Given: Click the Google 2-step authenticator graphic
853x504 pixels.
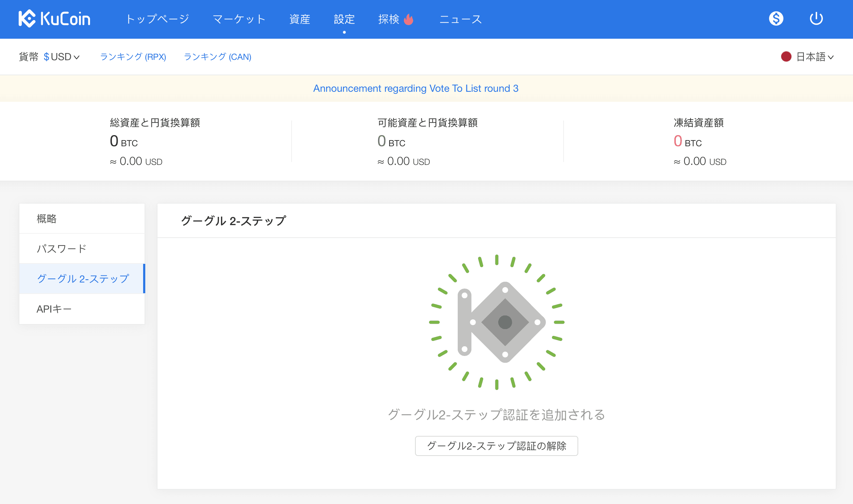Looking at the screenshot, I should (x=497, y=322).
